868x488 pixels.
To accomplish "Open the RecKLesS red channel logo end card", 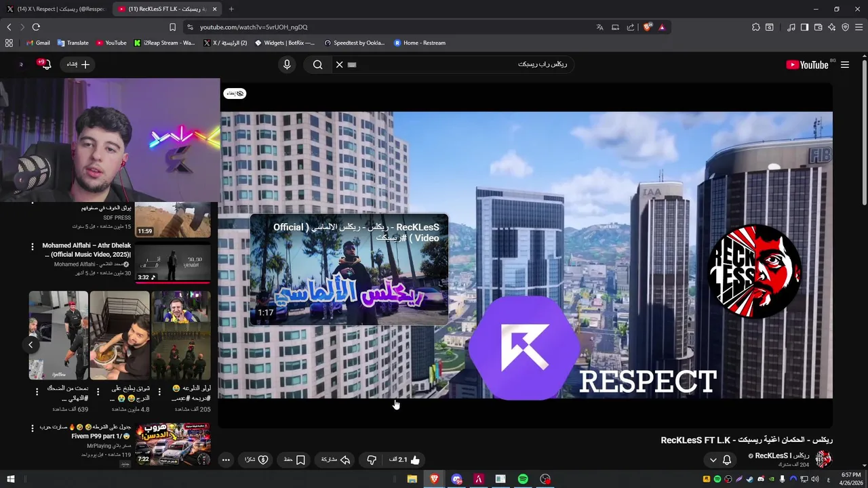I will [x=755, y=271].
